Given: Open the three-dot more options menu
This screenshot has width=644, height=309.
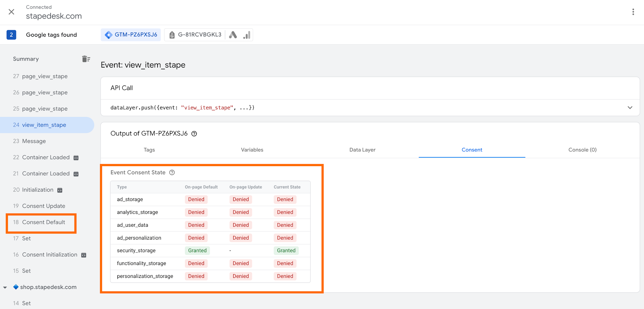Looking at the screenshot, I should (633, 12).
